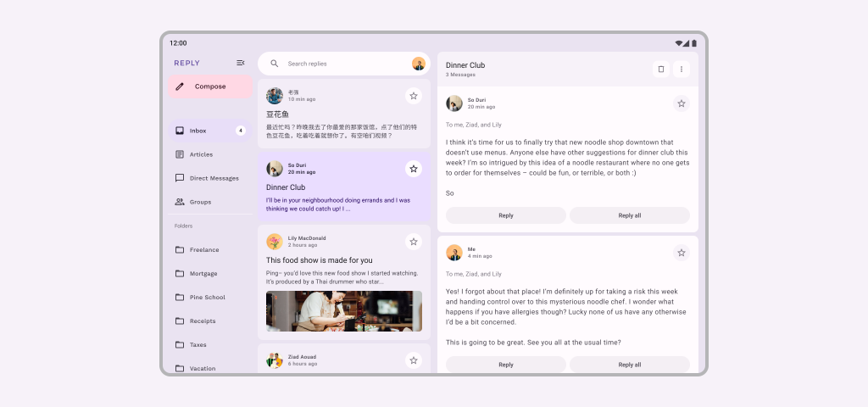
Task: Star the 豆花鱼 email
Action: click(x=414, y=96)
